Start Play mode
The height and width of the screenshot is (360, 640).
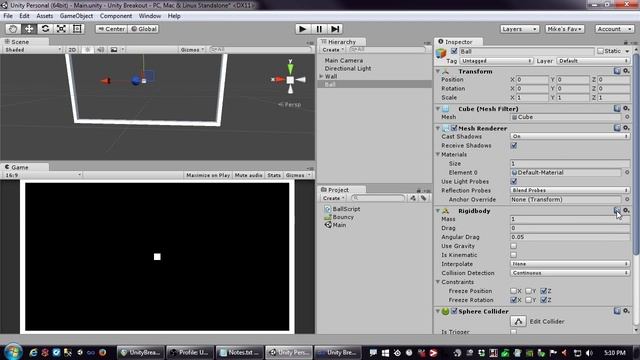click(x=302, y=29)
